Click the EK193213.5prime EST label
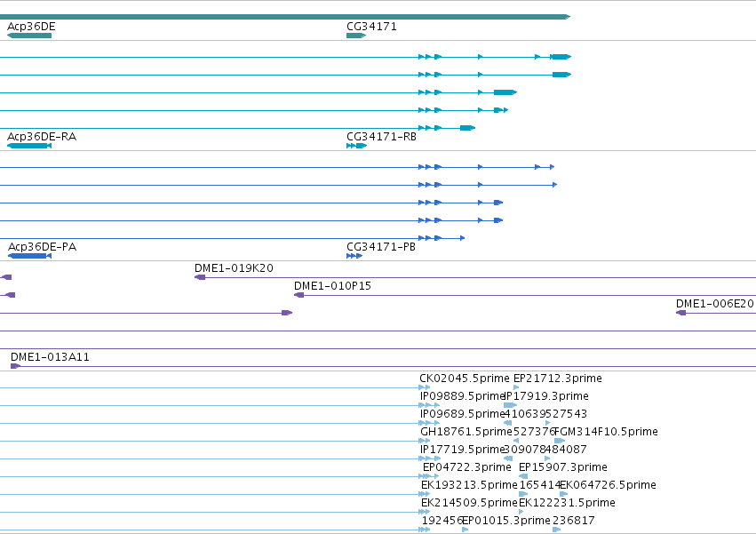 pyautogui.click(x=469, y=485)
